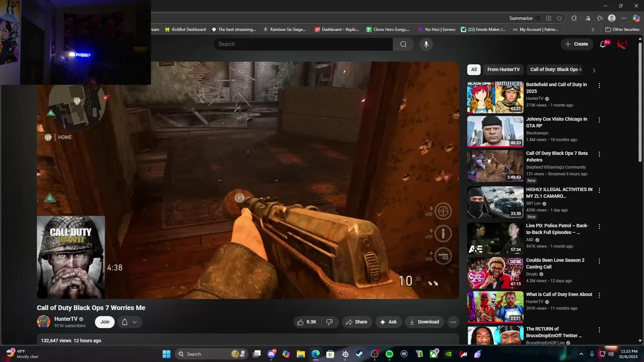Viewport: 644px width, 362px height.
Task: Open YouTube notifications bell
Action: pos(603,44)
